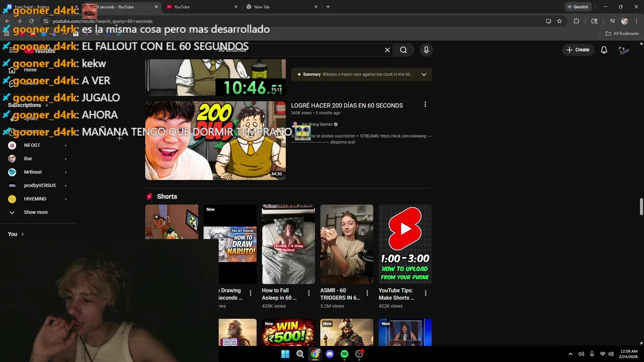The image size is (644, 362).
Task: Open Chrome from the taskbar
Action: pos(315,354)
